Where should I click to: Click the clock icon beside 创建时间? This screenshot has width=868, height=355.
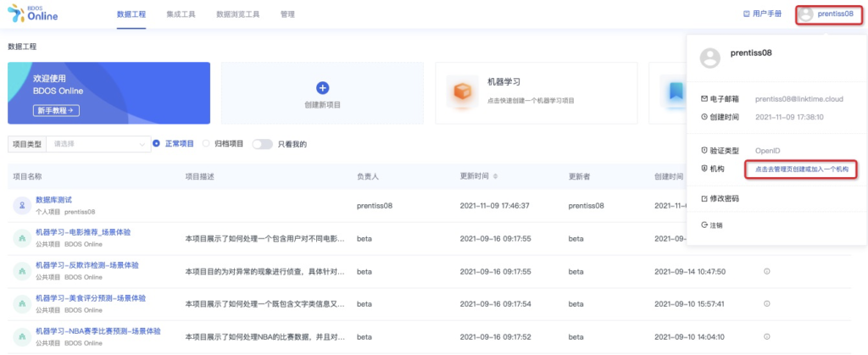704,117
